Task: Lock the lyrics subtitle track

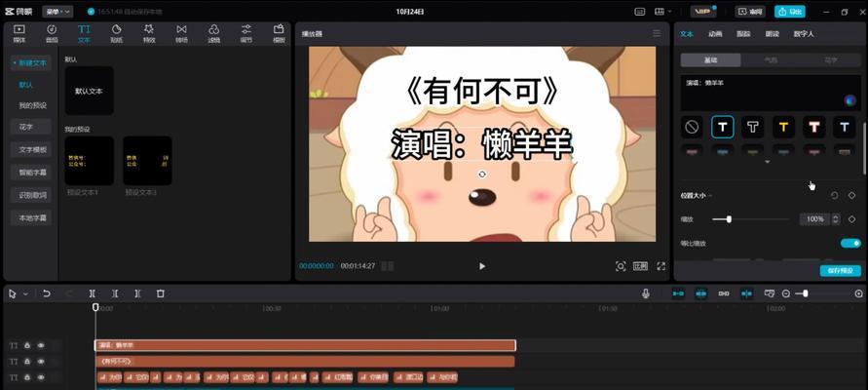Action: tap(27, 377)
